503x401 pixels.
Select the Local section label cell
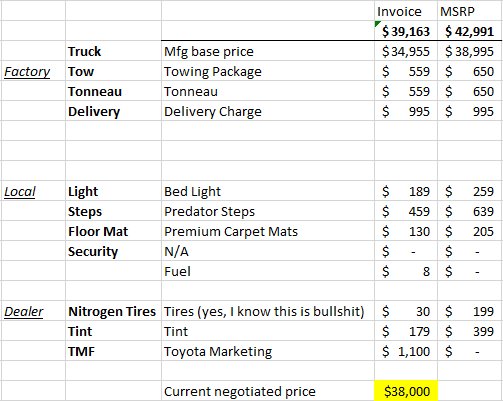tap(33, 191)
